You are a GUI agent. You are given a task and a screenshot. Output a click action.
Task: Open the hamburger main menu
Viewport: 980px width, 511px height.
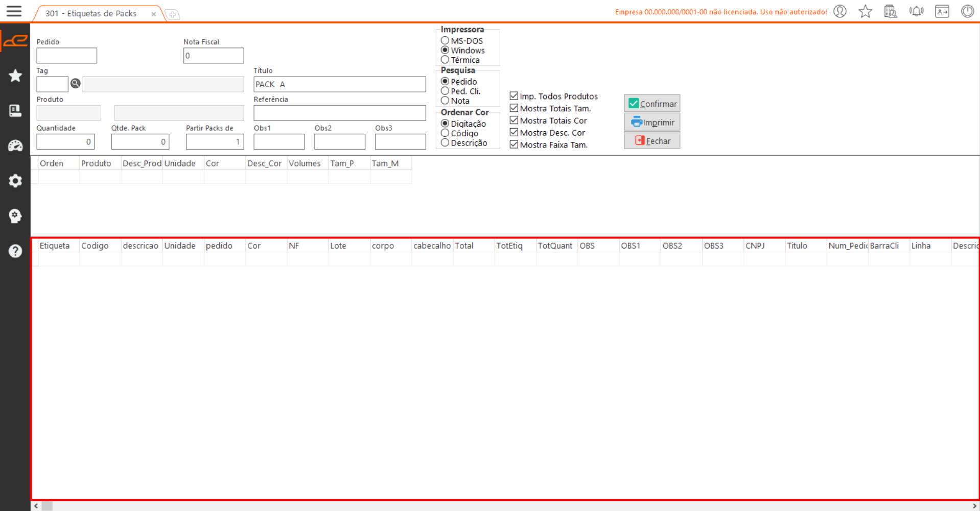click(x=14, y=11)
